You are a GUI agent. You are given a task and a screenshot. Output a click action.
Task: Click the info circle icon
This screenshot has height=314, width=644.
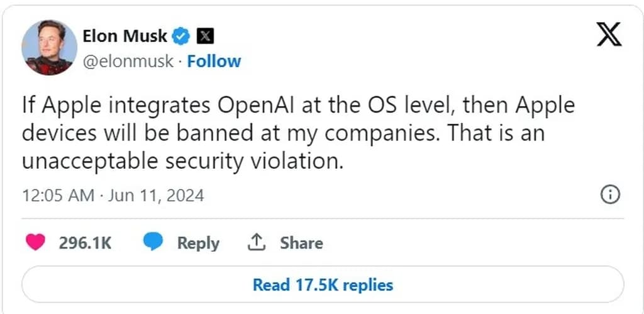(610, 195)
